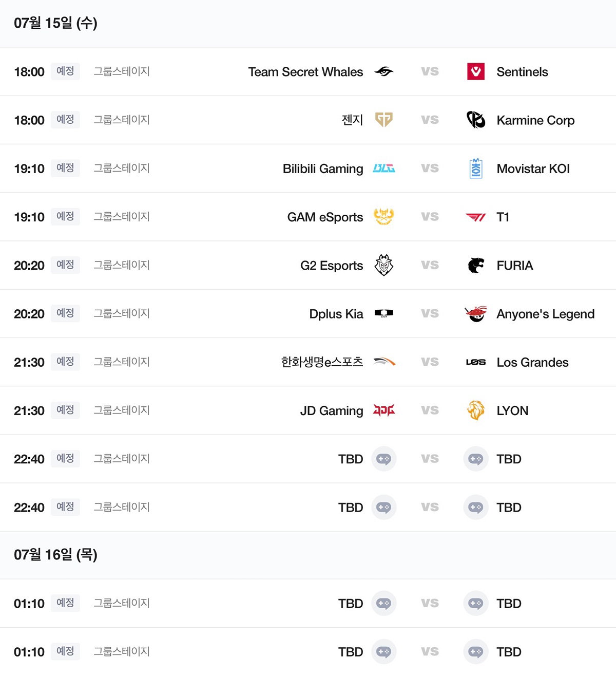Select the JD Gaming red logo

(383, 410)
